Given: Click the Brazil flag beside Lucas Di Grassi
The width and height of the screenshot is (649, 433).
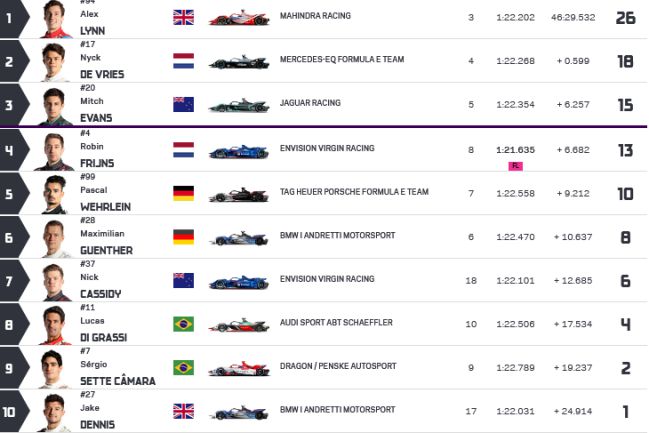Looking at the screenshot, I should click(x=183, y=324).
